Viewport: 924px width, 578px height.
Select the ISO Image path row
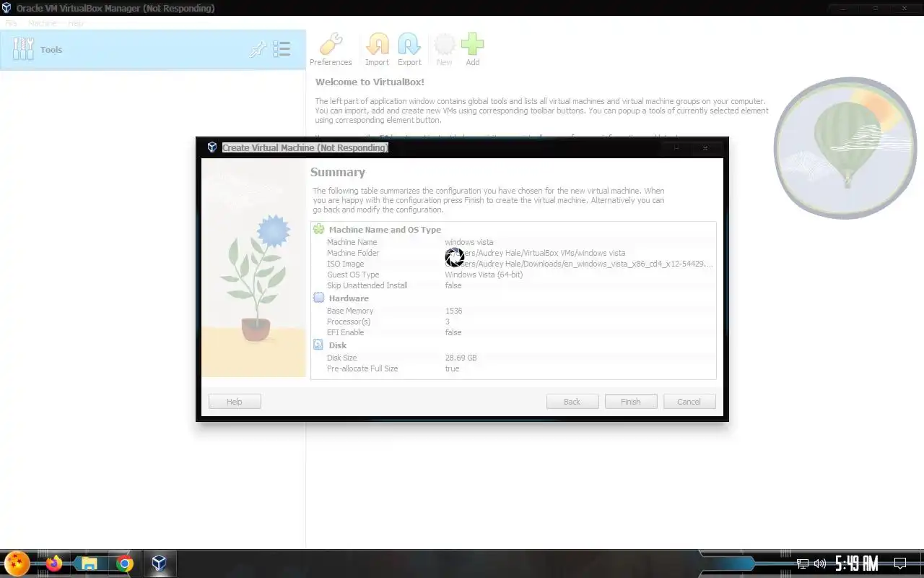coord(513,264)
